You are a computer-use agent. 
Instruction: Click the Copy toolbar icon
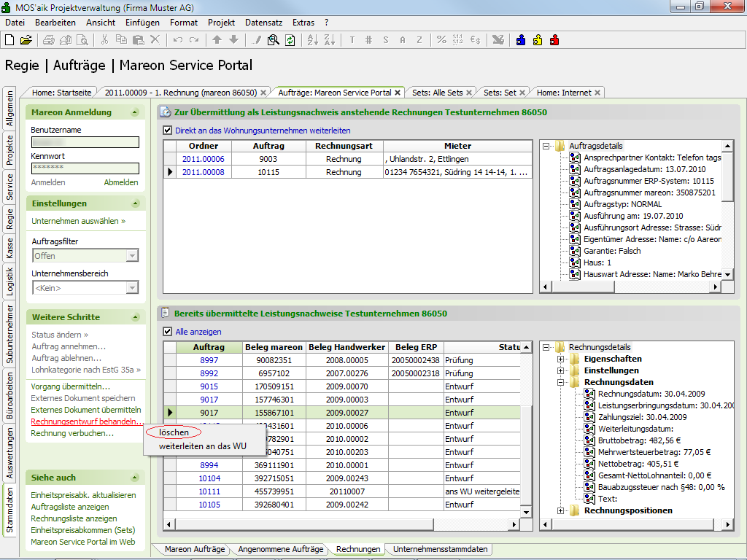tap(122, 40)
